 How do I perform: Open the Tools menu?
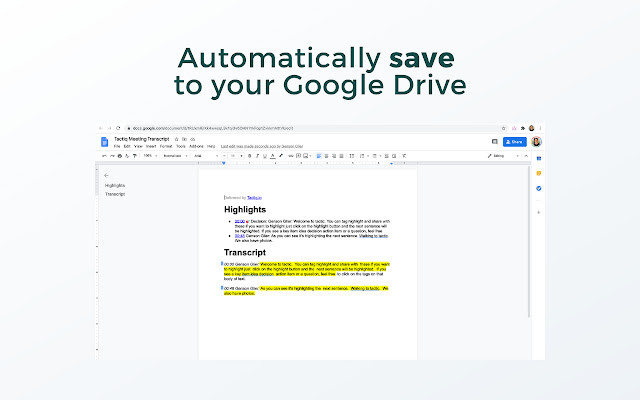pyautogui.click(x=181, y=146)
